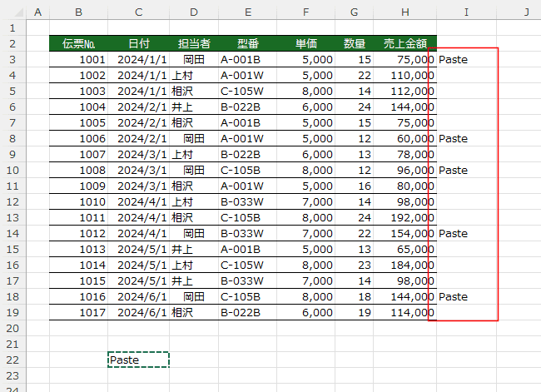Click the Paste cell in row 18
Image resolution: width=541 pixels, height=392 pixels.
466,297
